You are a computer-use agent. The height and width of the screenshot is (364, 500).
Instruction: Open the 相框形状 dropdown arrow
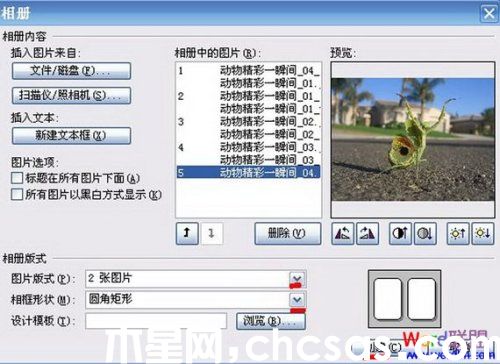[297, 300]
